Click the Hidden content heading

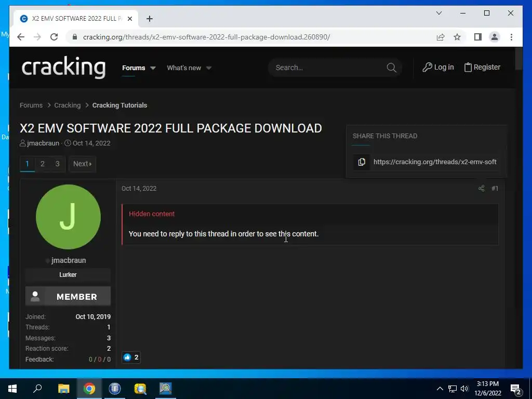[152, 214]
